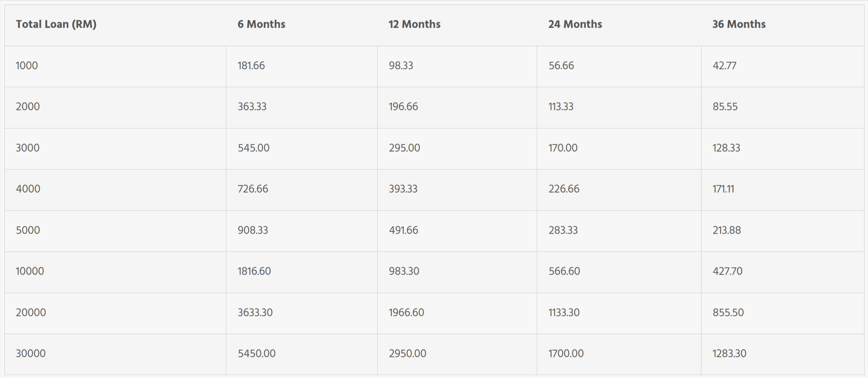Select the 10000 loan amount row
Screen dimensions: 868x378
coord(30,271)
